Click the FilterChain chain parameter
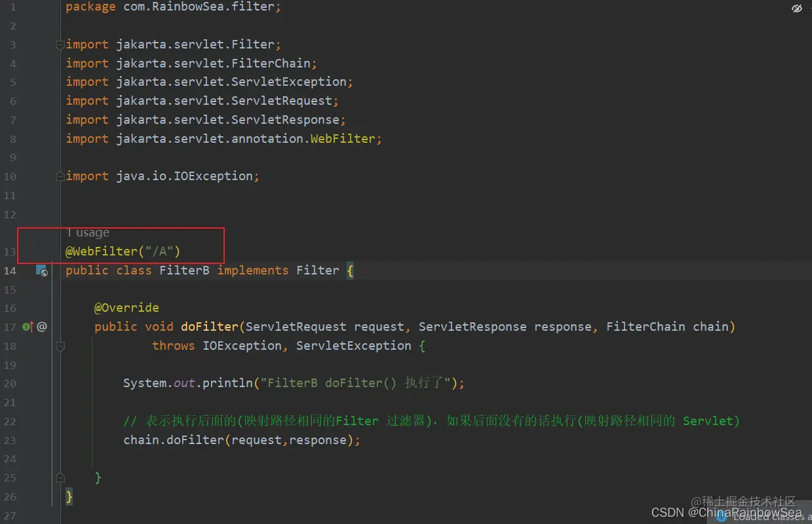This screenshot has width=812, height=524. (667, 326)
